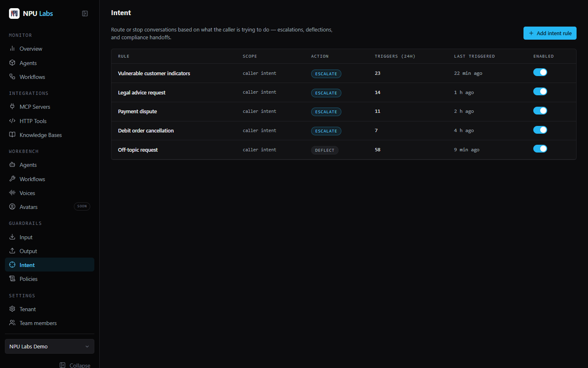Open the Payment dispute rule

137,112
